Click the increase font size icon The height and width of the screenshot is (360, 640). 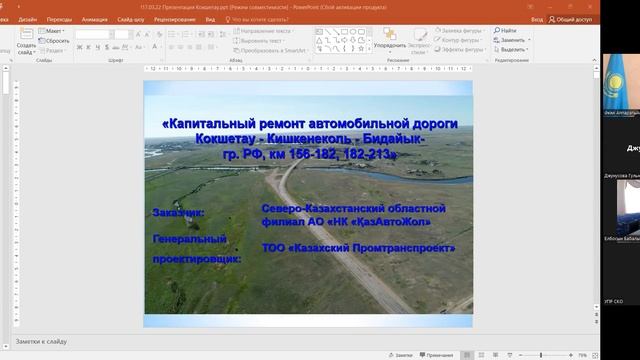[x=138, y=34]
